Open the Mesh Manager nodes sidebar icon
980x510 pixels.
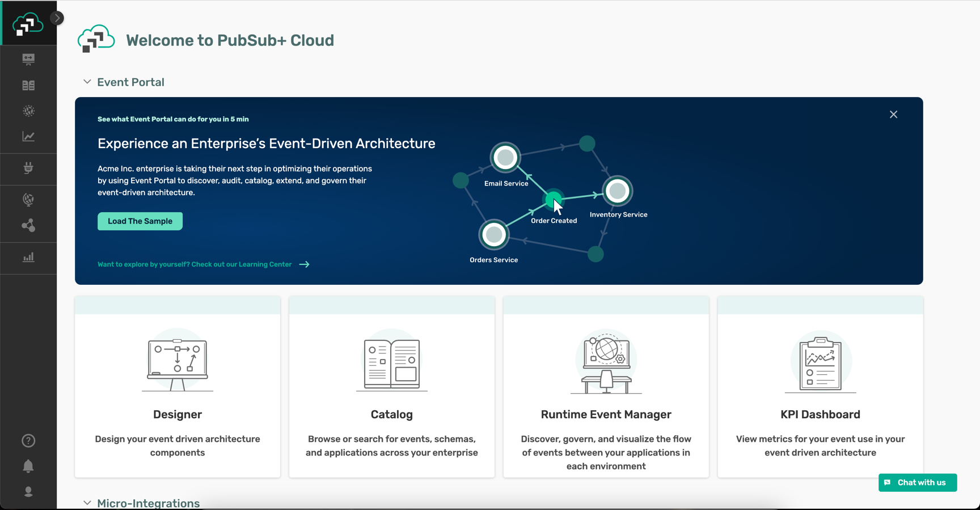pyautogui.click(x=28, y=226)
